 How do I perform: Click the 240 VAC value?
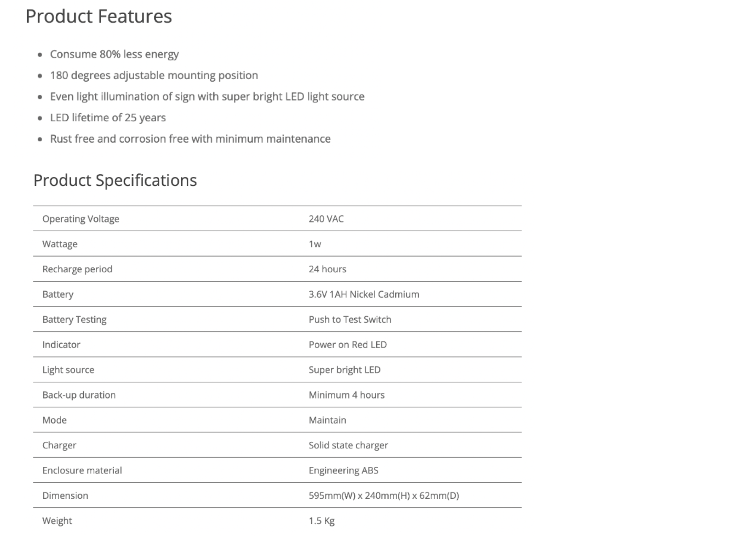(x=326, y=219)
